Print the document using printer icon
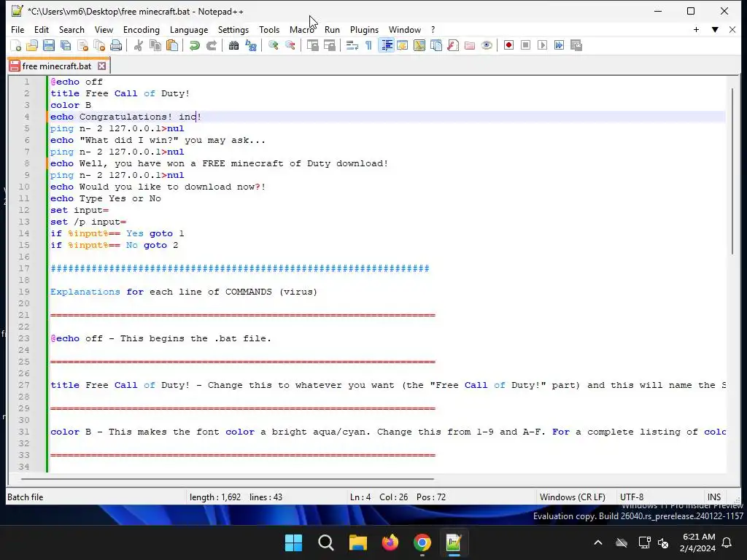747x560 pixels. (x=116, y=45)
